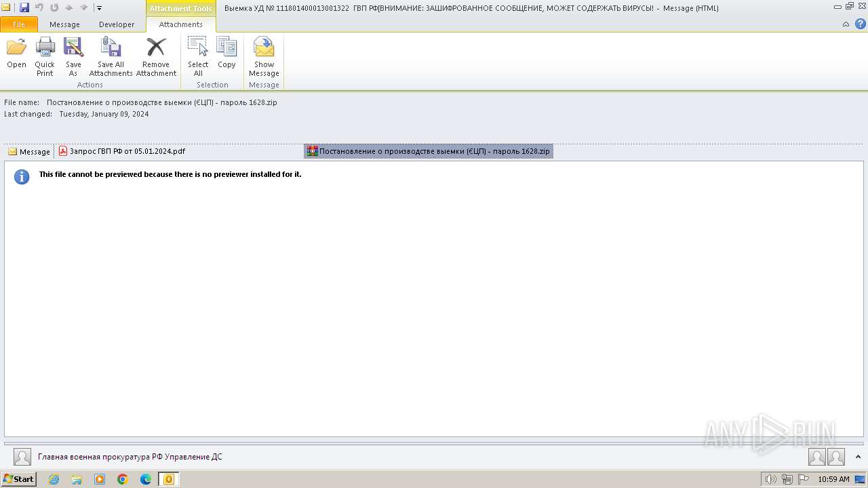Click the Outlook taskbar button
Image resolution: width=868 pixels, height=488 pixels.
(x=169, y=479)
